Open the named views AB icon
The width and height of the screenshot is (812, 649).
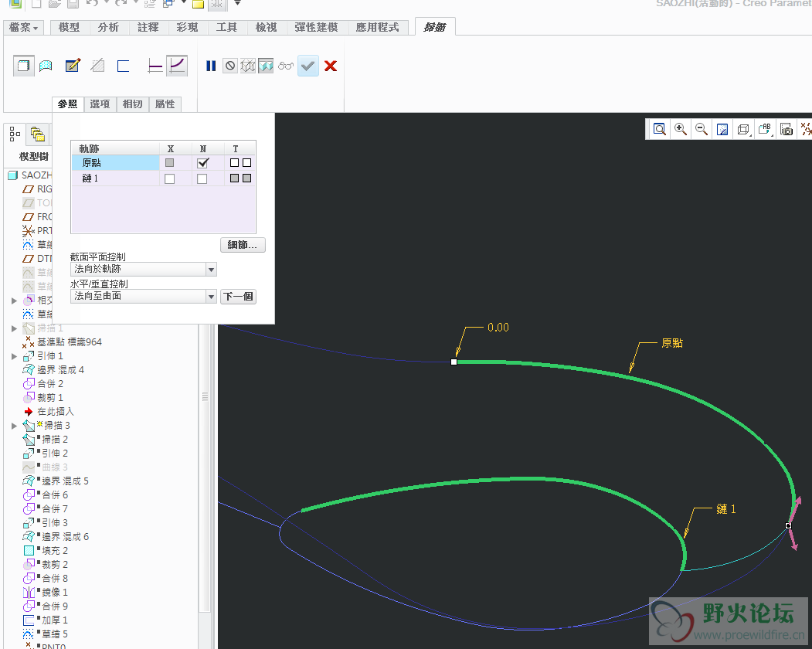coord(765,129)
